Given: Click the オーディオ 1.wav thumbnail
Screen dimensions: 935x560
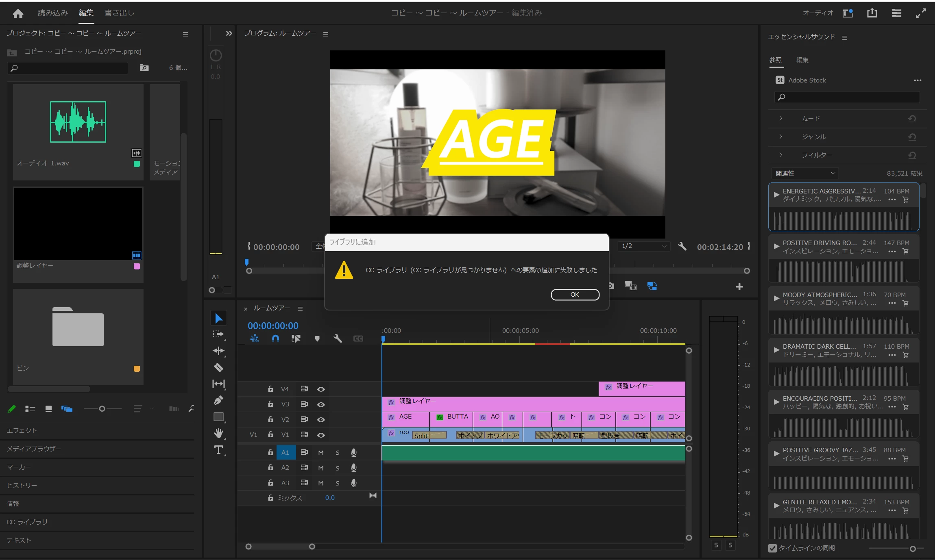Looking at the screenshot, I should 78,122.
